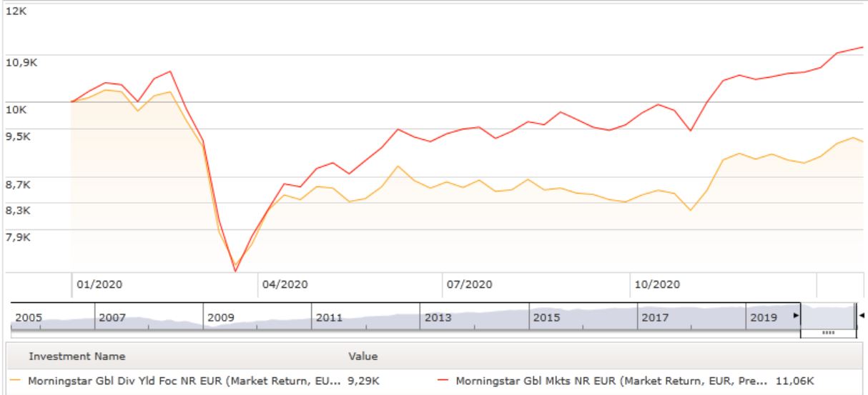868x395 pixels.
Task: Click the 10/2020 x-axis date label
Action: 656,284
